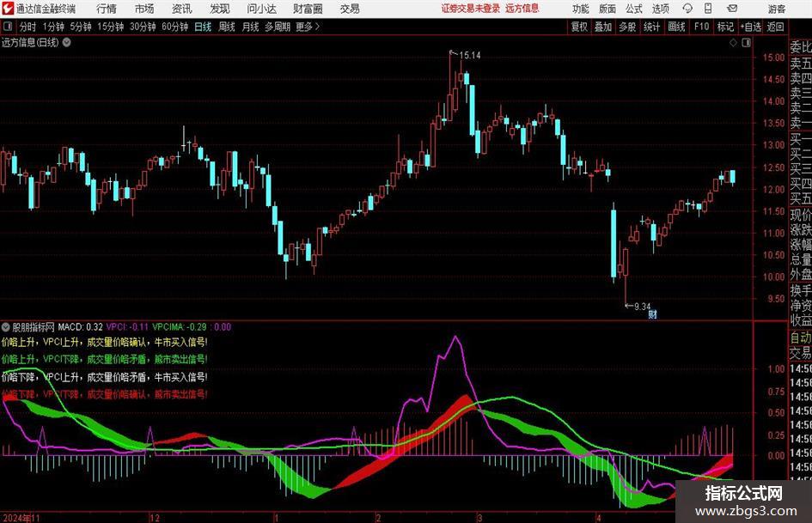Image resolution: width=812 pixels, height=523 pixels.
Task: Click the 返回 back button
Action: (775, 27)
